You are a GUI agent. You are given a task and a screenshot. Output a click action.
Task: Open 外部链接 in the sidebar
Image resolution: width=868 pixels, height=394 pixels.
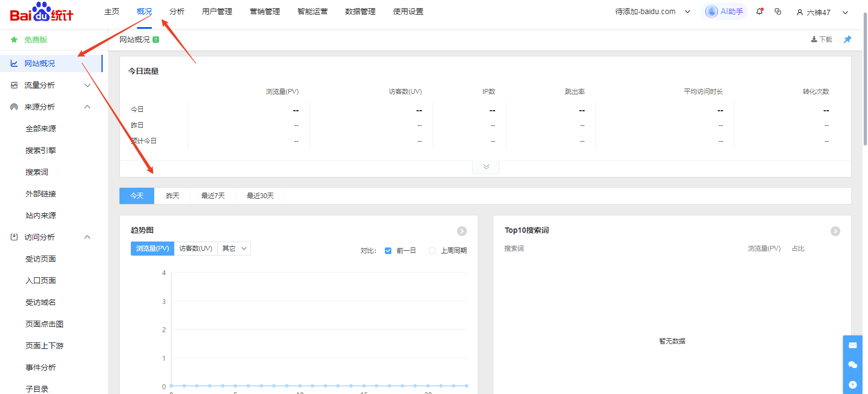[41, 194]
